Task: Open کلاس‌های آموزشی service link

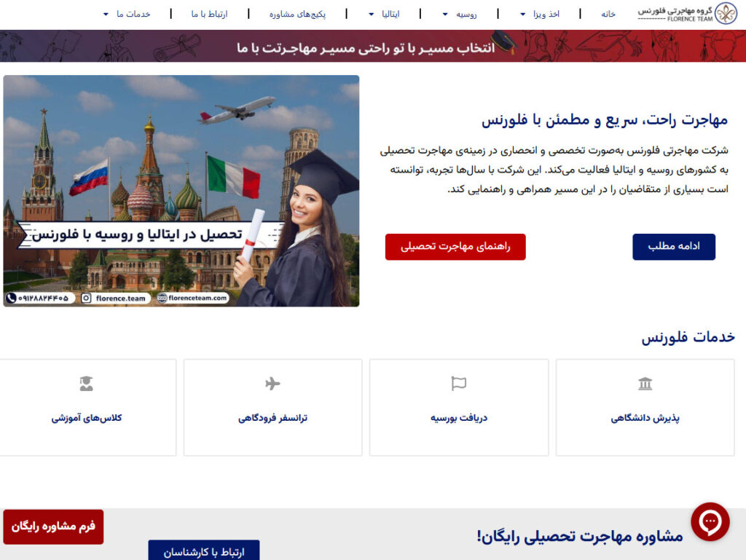Action: point(86,418)
